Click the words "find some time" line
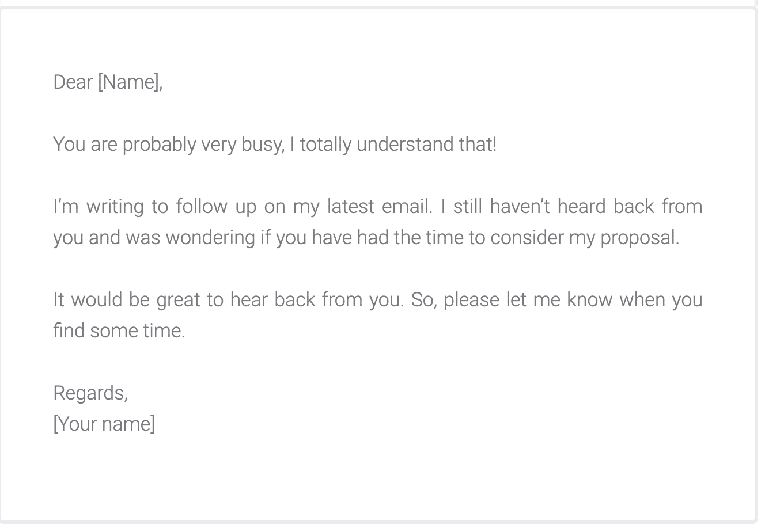This screenshot has width=765, height=532. (119, 331)
